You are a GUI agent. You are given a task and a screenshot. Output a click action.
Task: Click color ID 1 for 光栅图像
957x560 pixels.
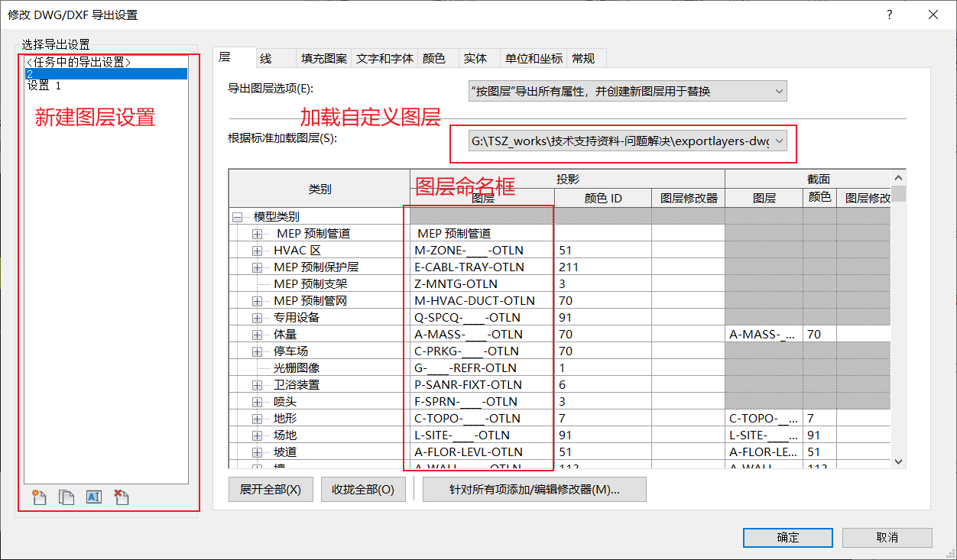(x=603, y=368)
